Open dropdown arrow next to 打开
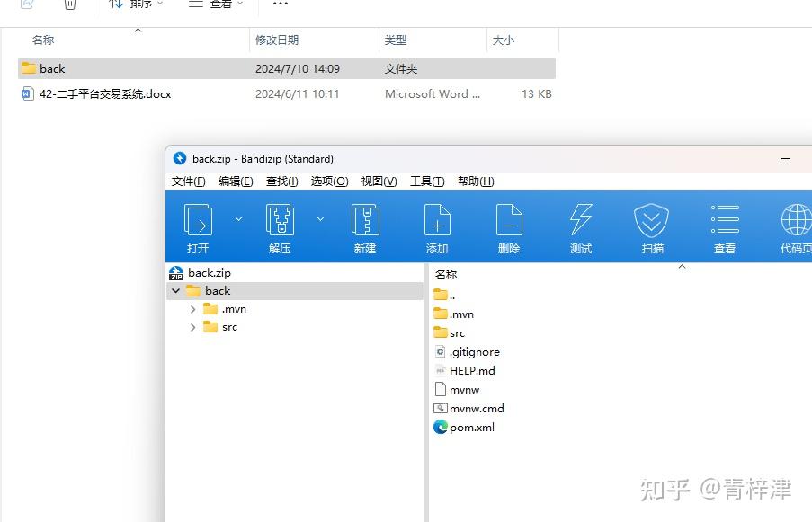812x522 pixels. point(238,219)
